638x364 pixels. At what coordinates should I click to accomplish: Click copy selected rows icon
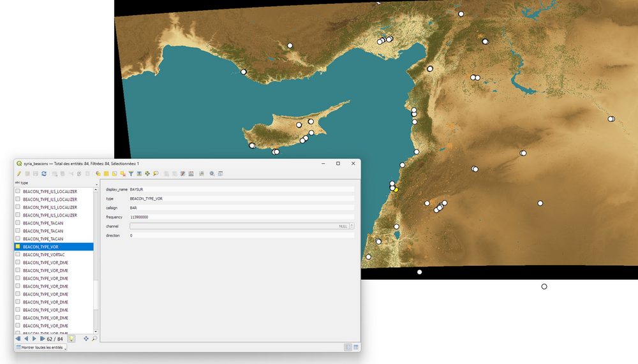[79, 173]
